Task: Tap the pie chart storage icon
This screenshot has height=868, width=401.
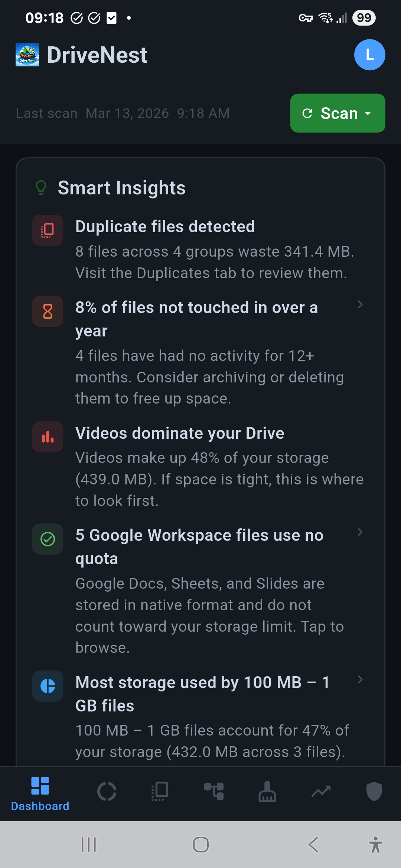Action: [x=48, y=686]
